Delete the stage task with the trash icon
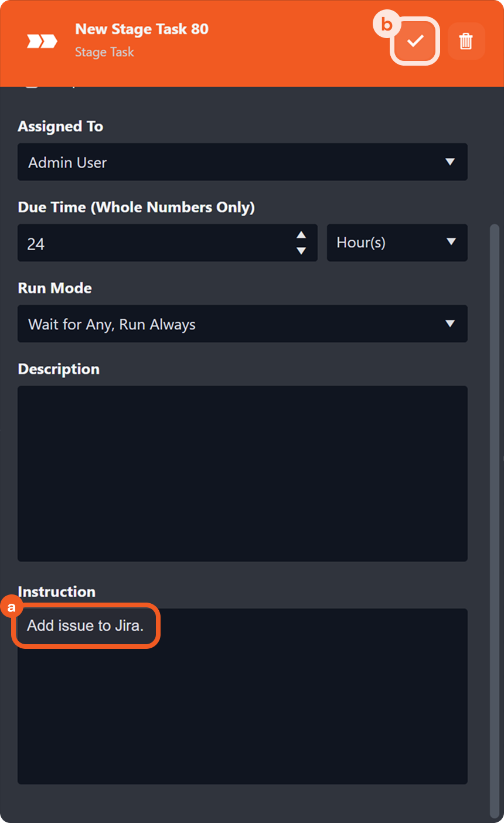Image resolution: width=504 pixels, height=823 pixels. pyautogui.click(x=466, y=41)
